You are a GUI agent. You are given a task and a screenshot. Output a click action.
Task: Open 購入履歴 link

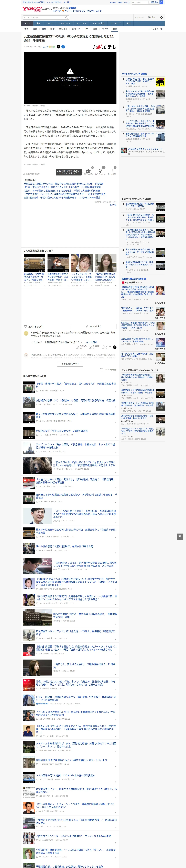pos(152,17)
